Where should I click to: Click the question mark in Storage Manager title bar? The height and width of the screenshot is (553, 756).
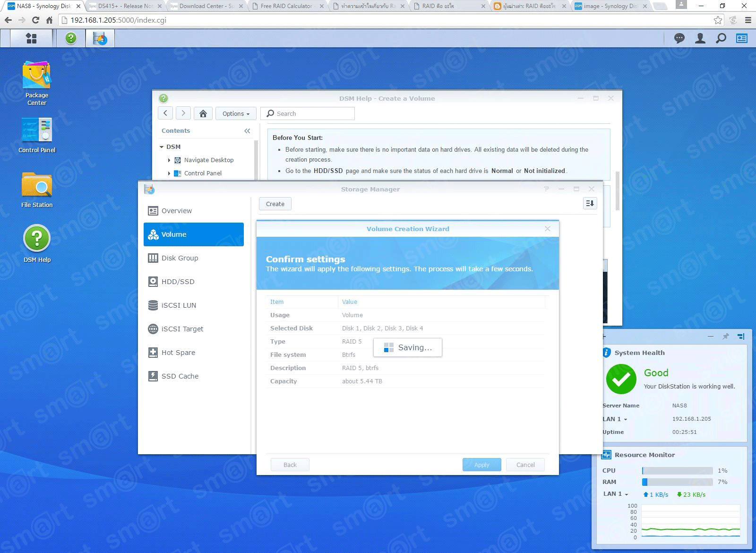pyautogui.click(x=546, y=189)
